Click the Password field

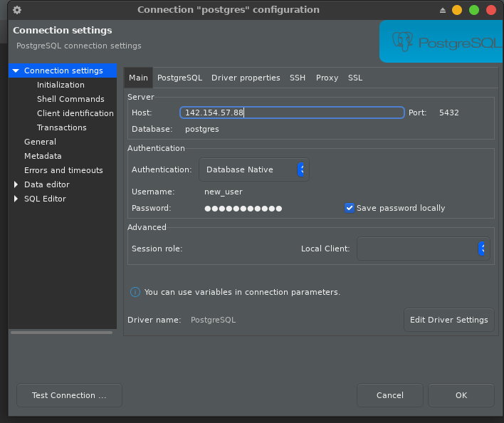tap(243, 208)
